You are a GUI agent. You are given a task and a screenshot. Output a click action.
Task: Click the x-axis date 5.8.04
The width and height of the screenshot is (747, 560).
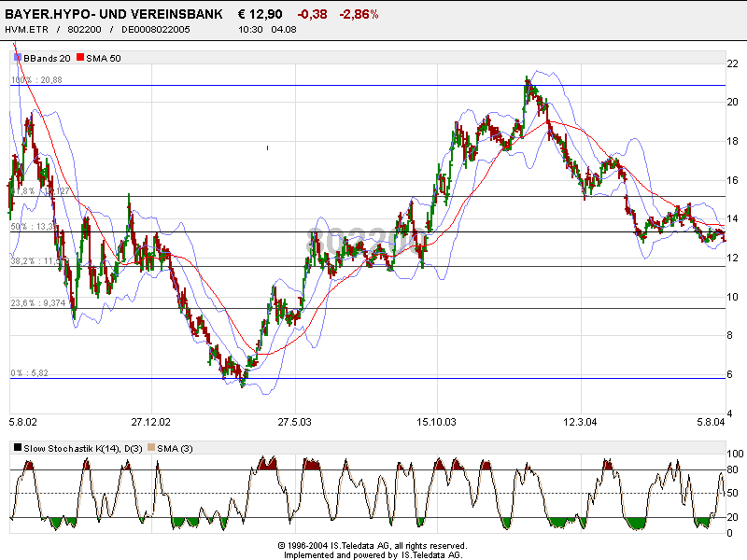[711, 422]
